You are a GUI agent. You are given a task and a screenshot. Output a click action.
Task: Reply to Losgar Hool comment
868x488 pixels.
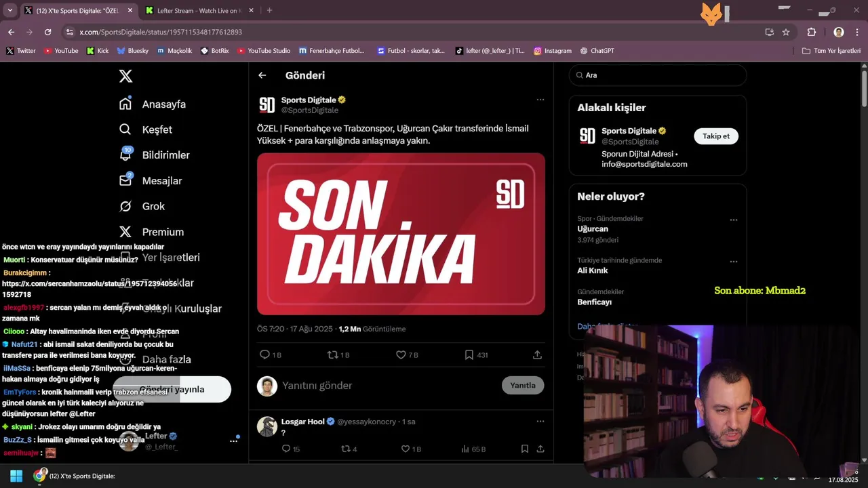pos(286,449)
